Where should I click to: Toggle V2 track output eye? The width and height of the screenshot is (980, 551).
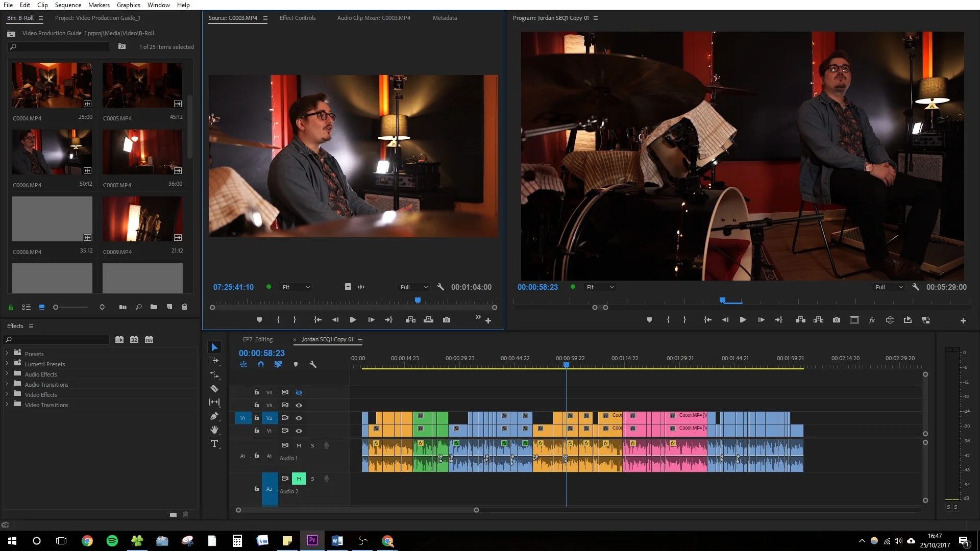click(299, 418)
